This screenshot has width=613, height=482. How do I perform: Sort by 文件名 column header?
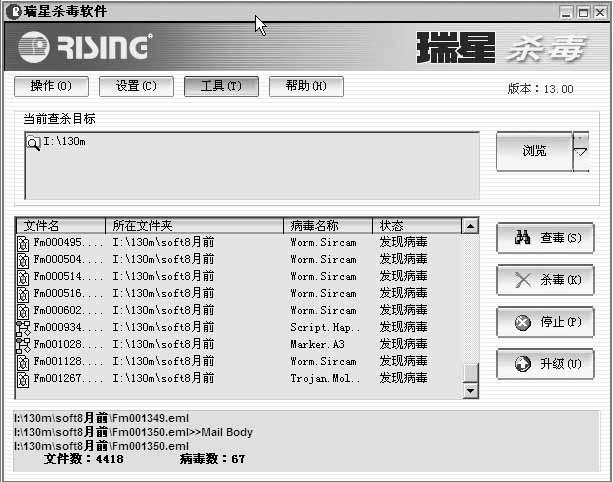tap(61, 226)
